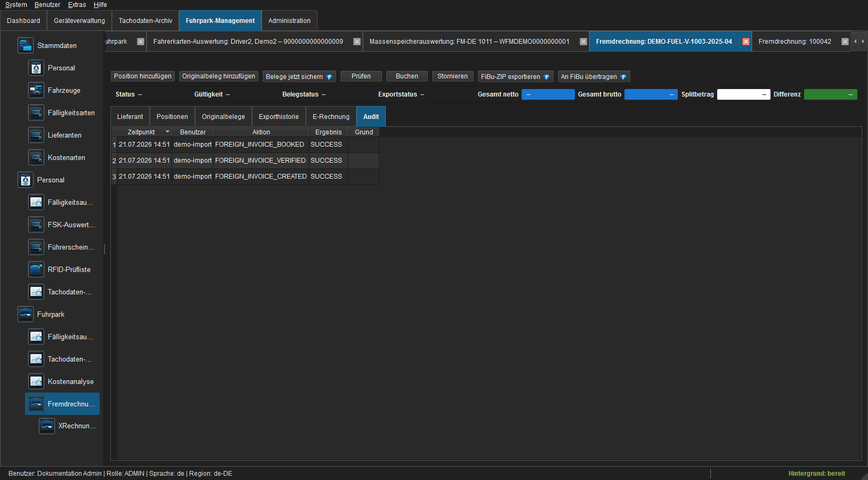Click the Personal group icon

[26, 180]
